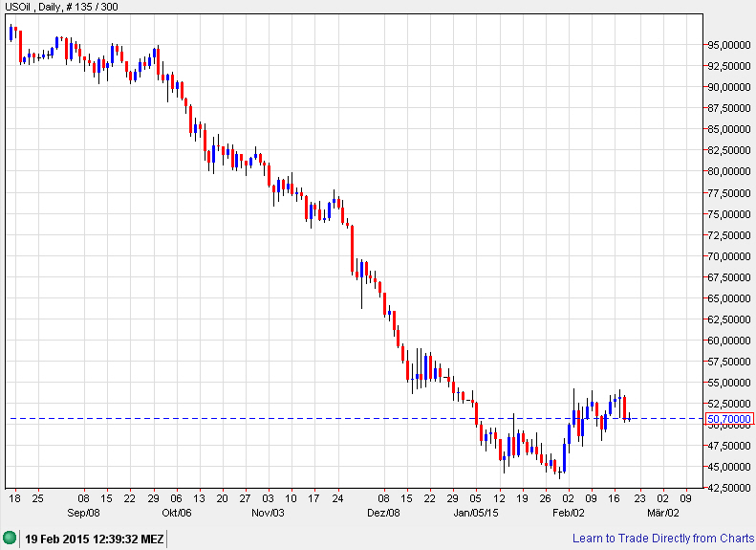Click the 87,50000 price axis label
The width and height of the screenshot is (756, 550).
(729, 108)
